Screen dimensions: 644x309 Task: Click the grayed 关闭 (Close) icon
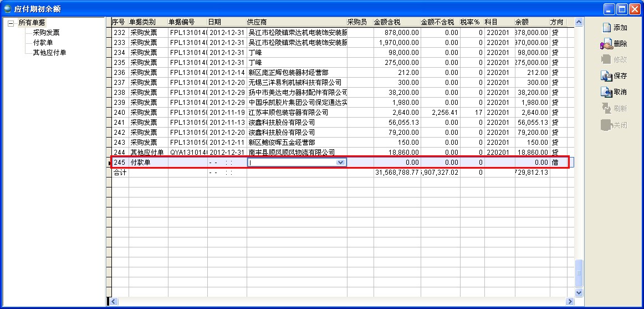coord(606,125)
